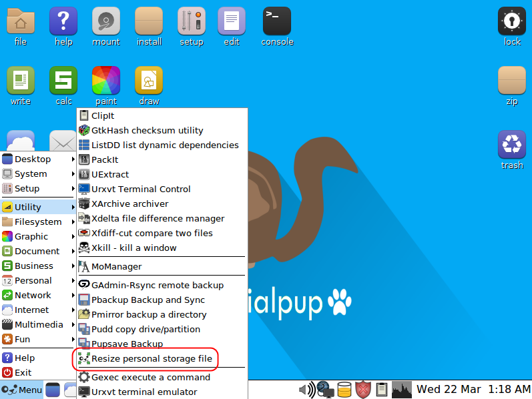The width and height of the screenshot is (532, 399).
Task: Expand the Business submenu
Action: 38,266
